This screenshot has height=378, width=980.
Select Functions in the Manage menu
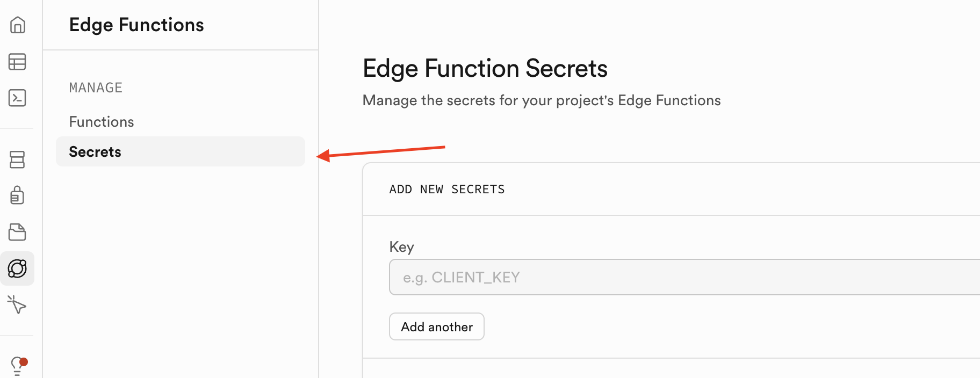[102, 122]
